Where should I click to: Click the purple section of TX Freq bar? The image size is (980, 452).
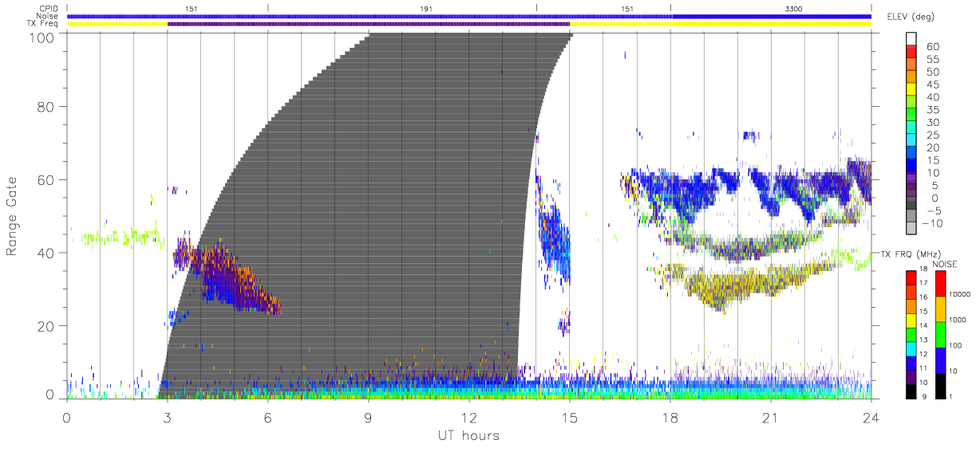click(x=369, y=24)
